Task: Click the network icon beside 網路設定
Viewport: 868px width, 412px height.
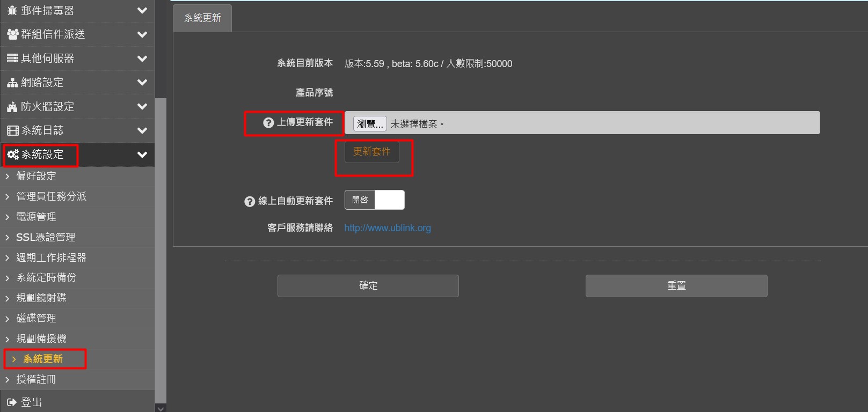Action: 12,83
